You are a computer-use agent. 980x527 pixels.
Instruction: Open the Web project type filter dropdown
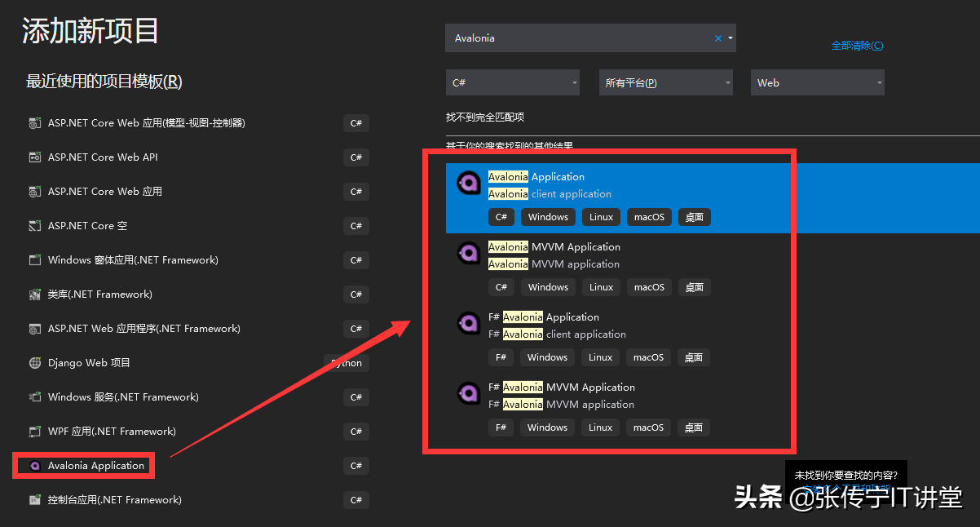(x=818, y=82)
